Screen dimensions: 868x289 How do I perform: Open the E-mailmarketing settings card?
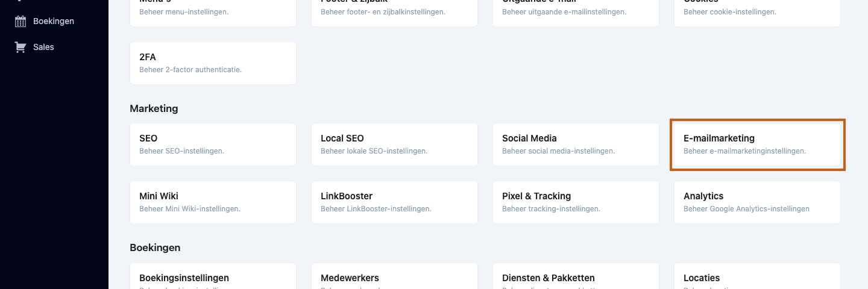(757, 144)
